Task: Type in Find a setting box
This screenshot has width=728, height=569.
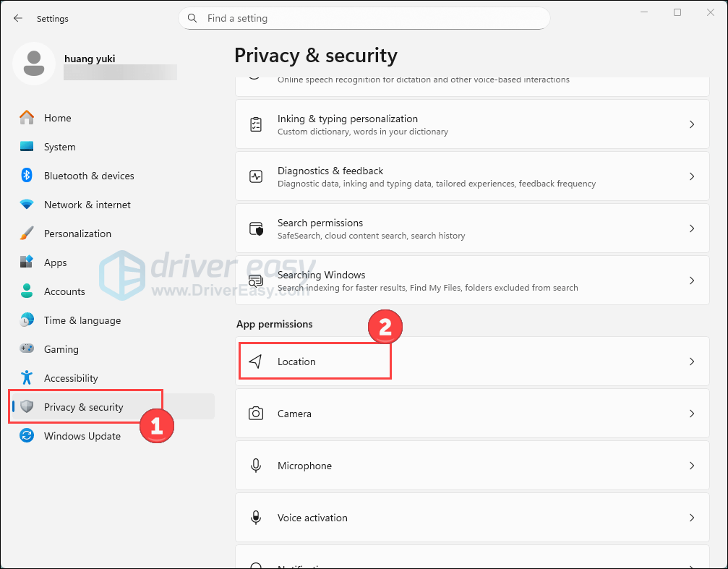Action: pos(369,18)
